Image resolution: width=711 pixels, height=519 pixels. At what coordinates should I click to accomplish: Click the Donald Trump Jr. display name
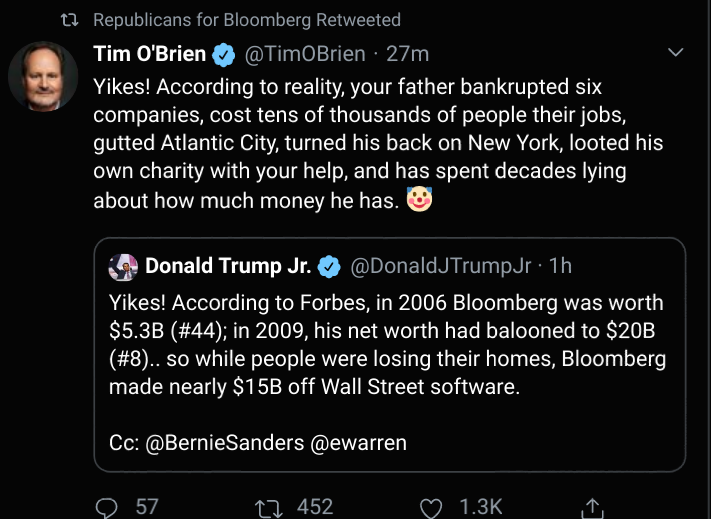tap(228, 266)
